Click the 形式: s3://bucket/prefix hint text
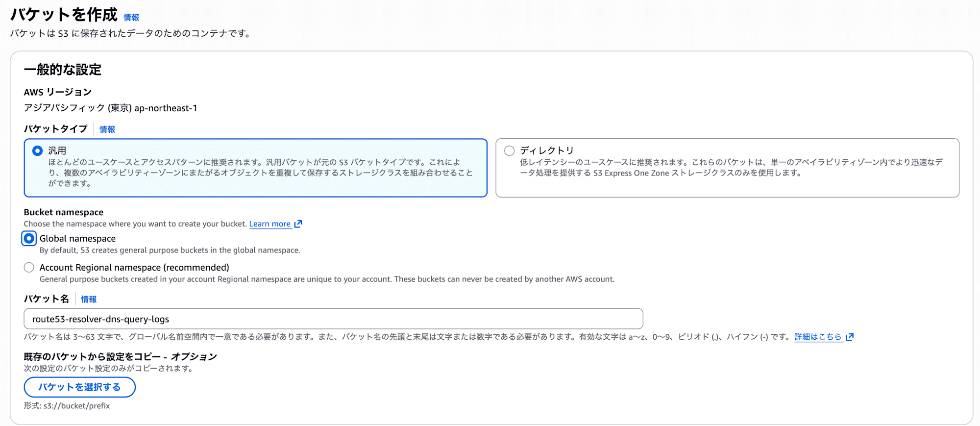Image resolution: width=980 pixels, height=426 pixels. tap(67, 406)
